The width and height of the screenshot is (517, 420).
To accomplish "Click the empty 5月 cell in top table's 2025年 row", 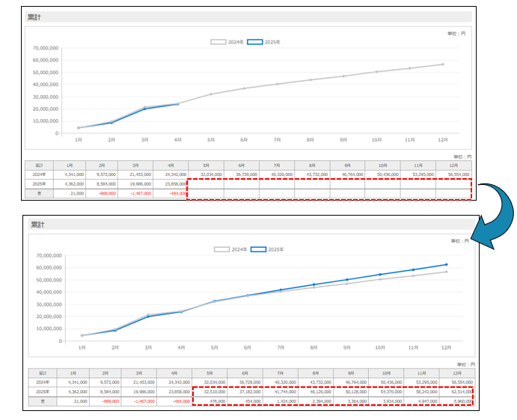I will point(205,183).
